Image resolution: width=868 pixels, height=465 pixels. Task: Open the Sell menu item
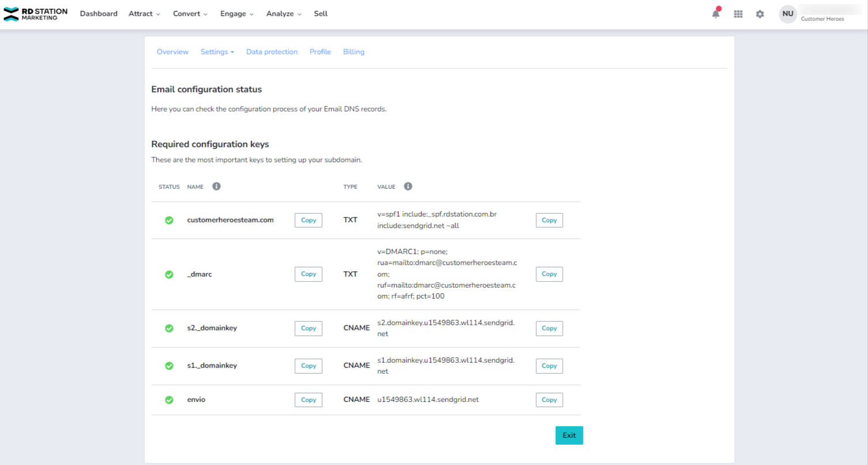point(321,14)
